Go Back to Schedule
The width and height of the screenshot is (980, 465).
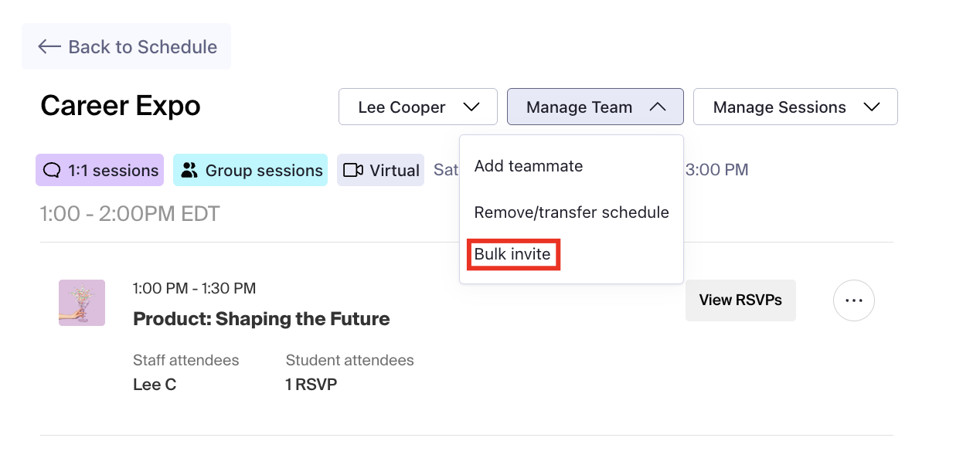(126, 46)
